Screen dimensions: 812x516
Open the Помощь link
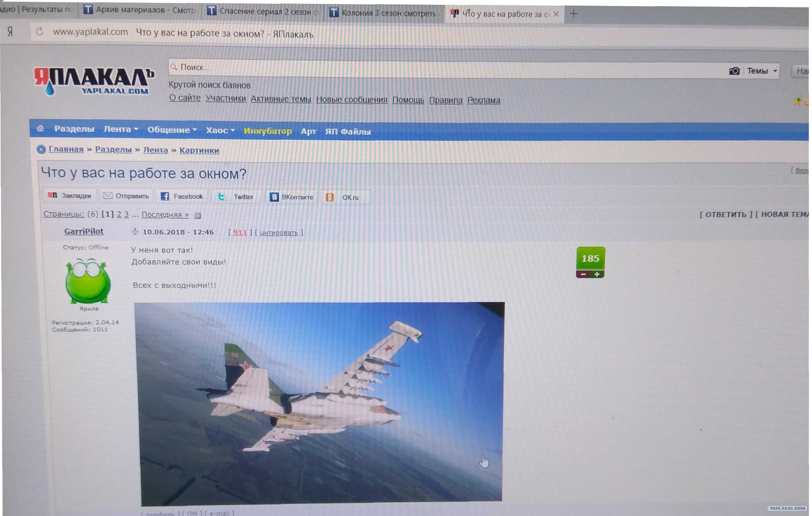coord(408,100)
